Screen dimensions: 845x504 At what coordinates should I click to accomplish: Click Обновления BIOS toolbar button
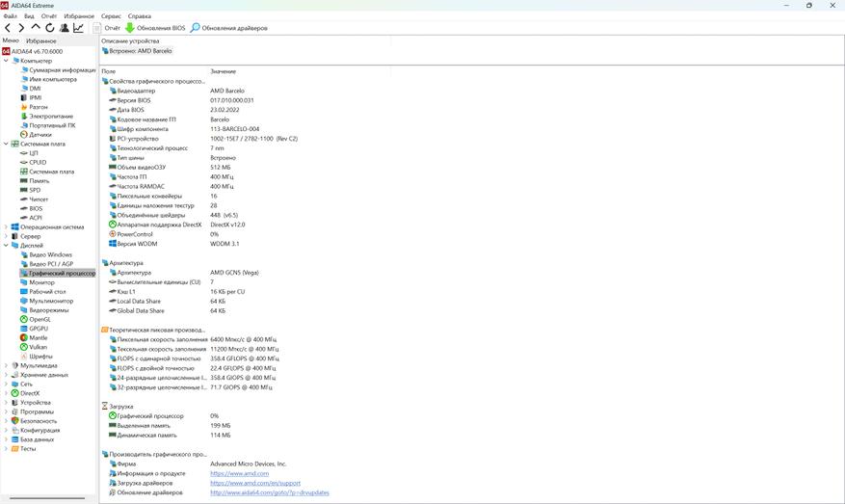click(155, 28)
